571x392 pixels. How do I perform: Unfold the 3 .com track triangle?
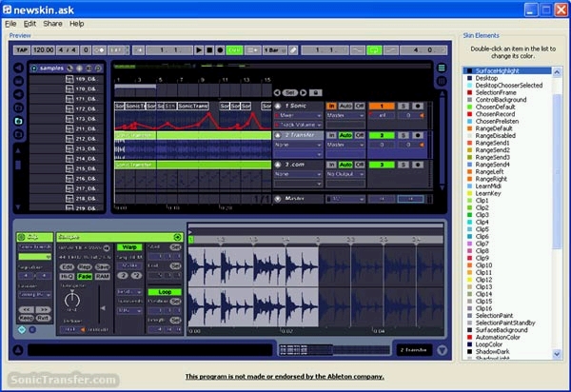278,165
